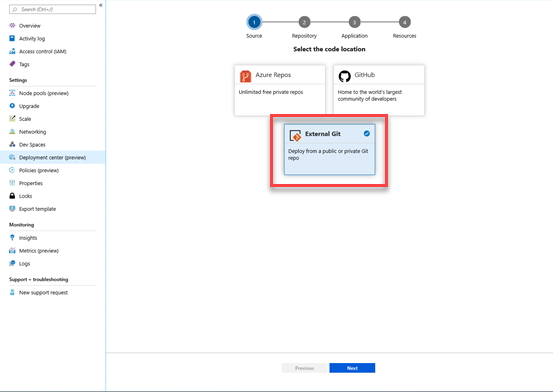
Task: Click the Networking icon
Action: click(x=12, y=131)
